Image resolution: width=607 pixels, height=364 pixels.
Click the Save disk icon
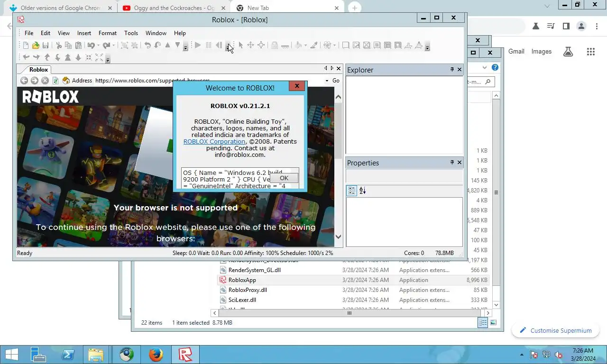click(x=46, y=45)
